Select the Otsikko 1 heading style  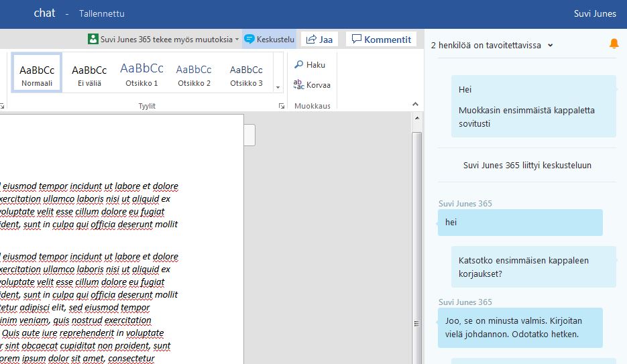pos(141,73)
